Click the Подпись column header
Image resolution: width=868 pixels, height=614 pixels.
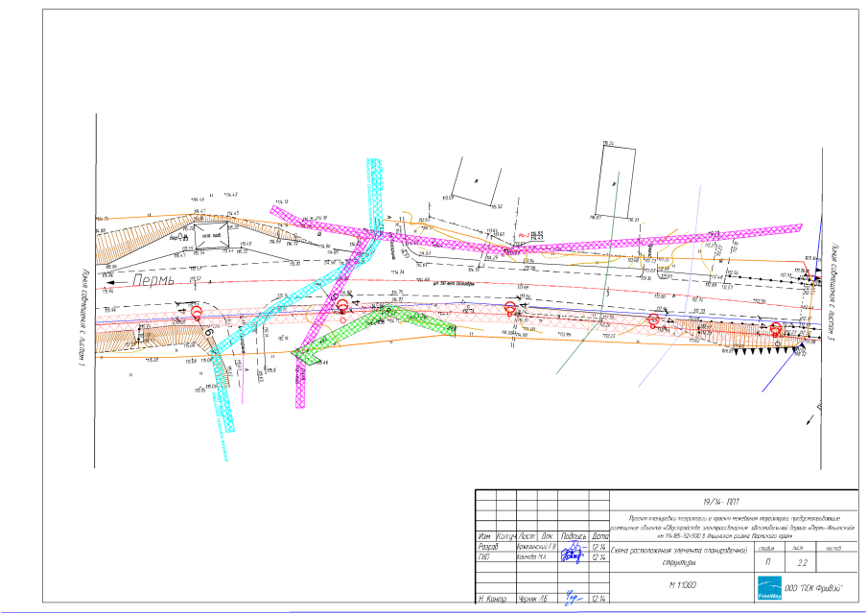click(574, 535)
